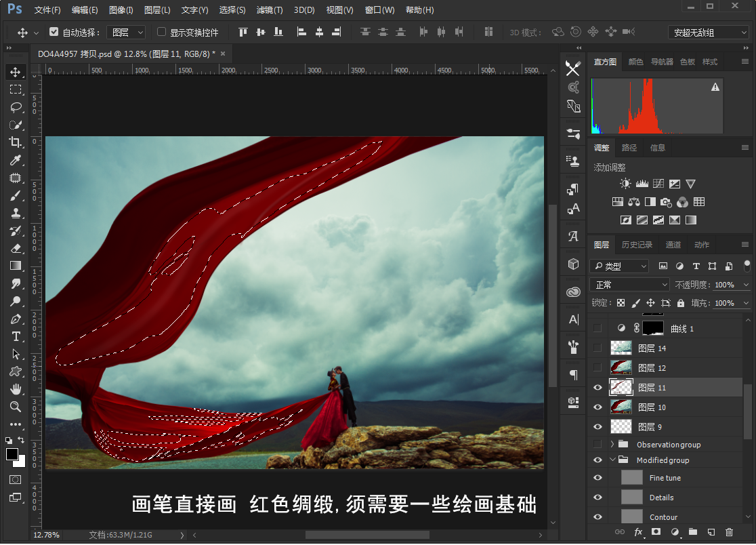
Task: Select the Eraser tool
Action: pyautogui.click(x=16, y=248)
